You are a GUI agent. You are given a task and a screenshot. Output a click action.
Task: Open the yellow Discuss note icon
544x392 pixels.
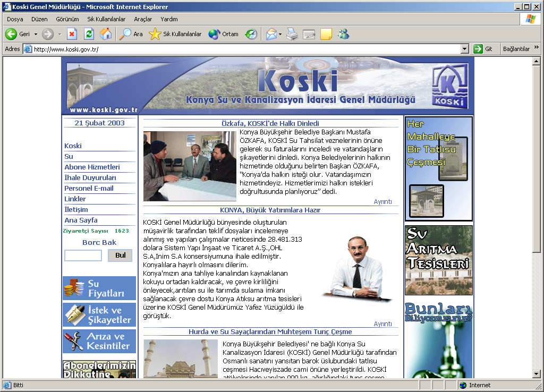click(x=326, y=34)
